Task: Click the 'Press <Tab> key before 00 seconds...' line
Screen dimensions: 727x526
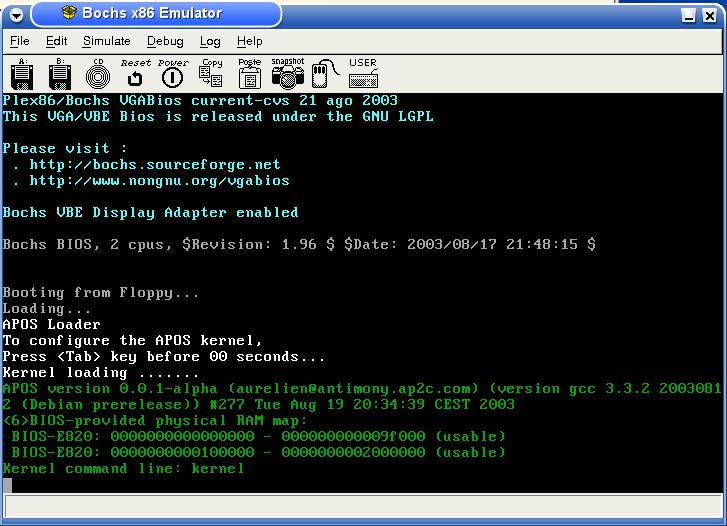Action: pyautogui.click(x=164, y=356)
